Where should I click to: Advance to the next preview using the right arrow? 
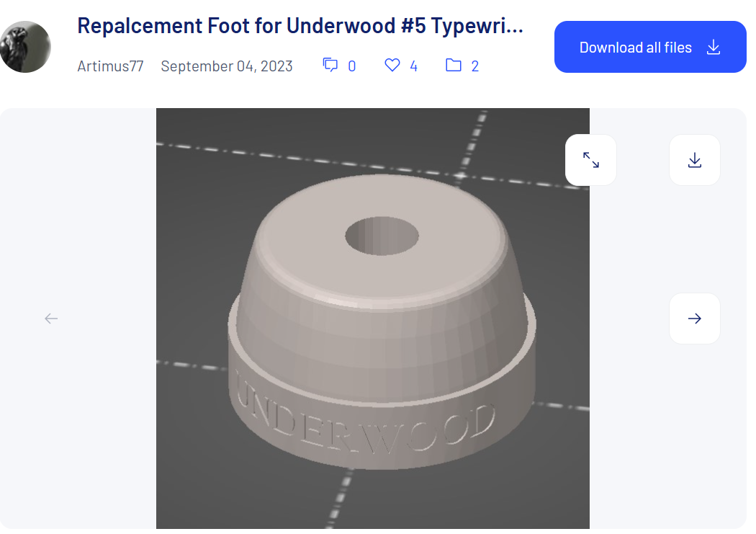(694, 318)
